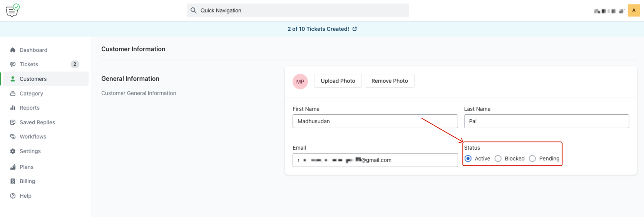Open the Plans page in sidebar
Screen dimensions: 644x217
26,167
